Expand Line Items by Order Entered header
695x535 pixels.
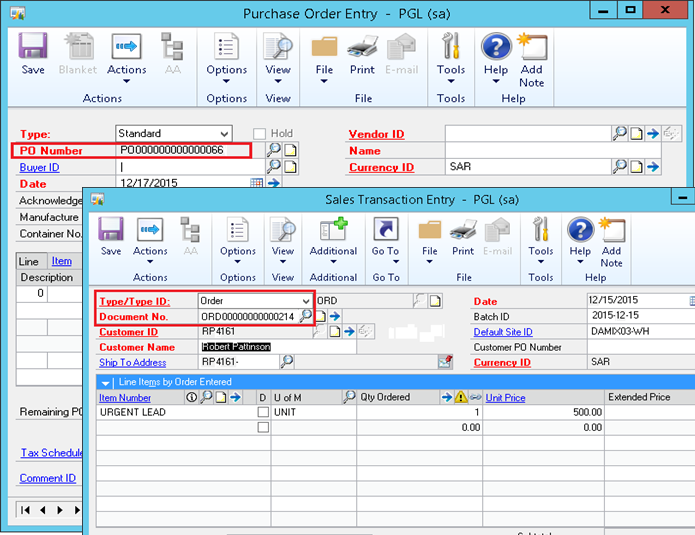tap(106, 382)
